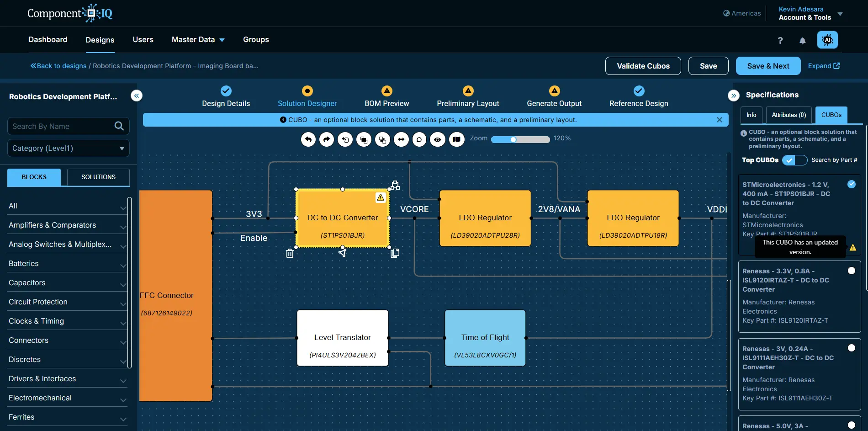868x431 pixels.
Task: Click the BOM Preview warning step icon
Action: [387, 90]
